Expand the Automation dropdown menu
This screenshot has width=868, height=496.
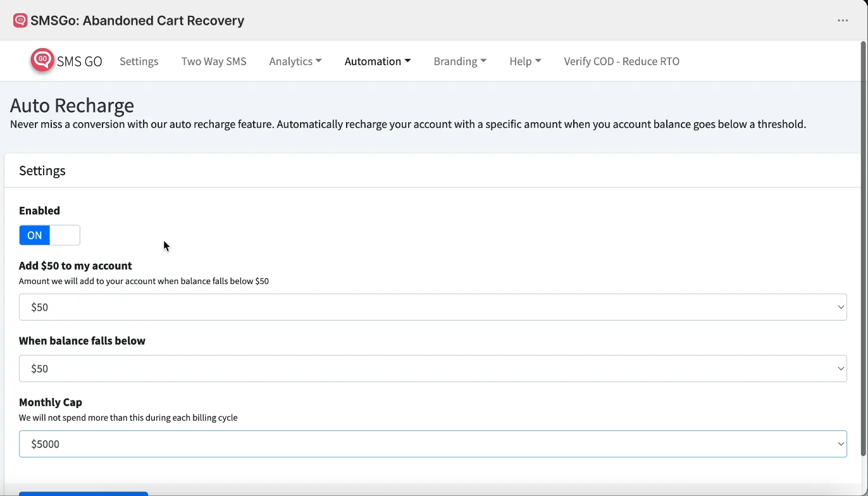pyautogui.click(x=378, y=61)
